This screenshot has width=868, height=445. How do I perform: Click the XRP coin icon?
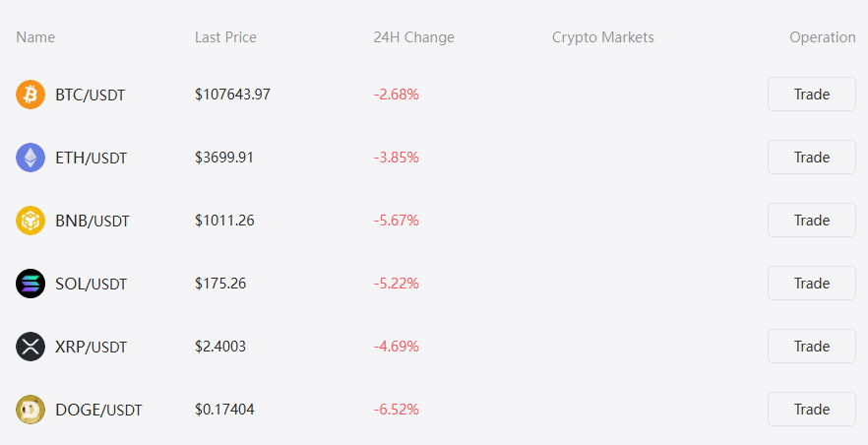[31, 347]
